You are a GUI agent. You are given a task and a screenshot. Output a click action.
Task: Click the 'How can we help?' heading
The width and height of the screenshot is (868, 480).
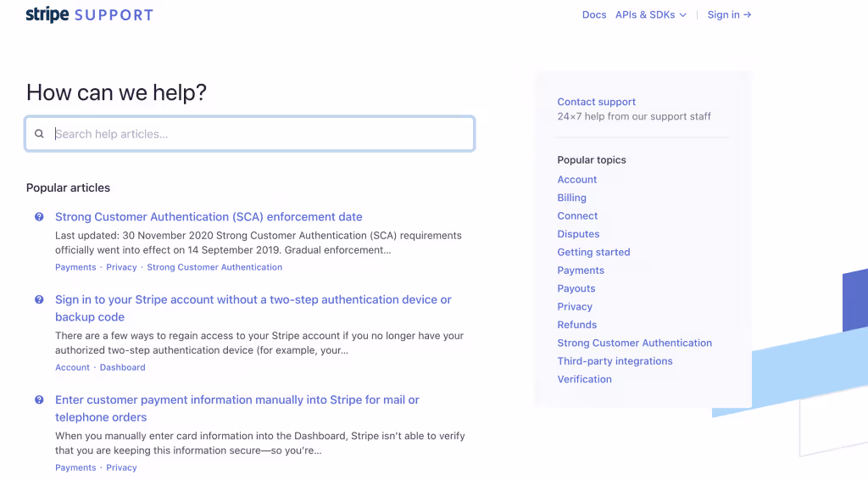(116, 92)
